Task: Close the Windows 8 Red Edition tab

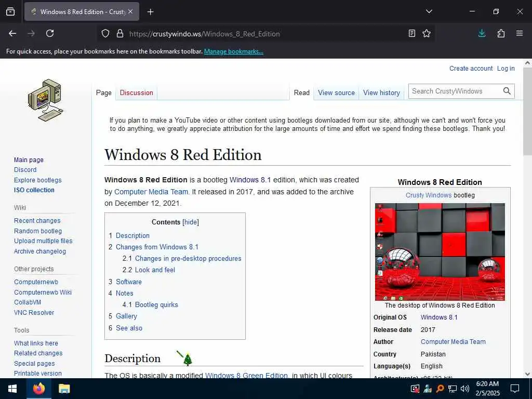Action: click(130, 11)
